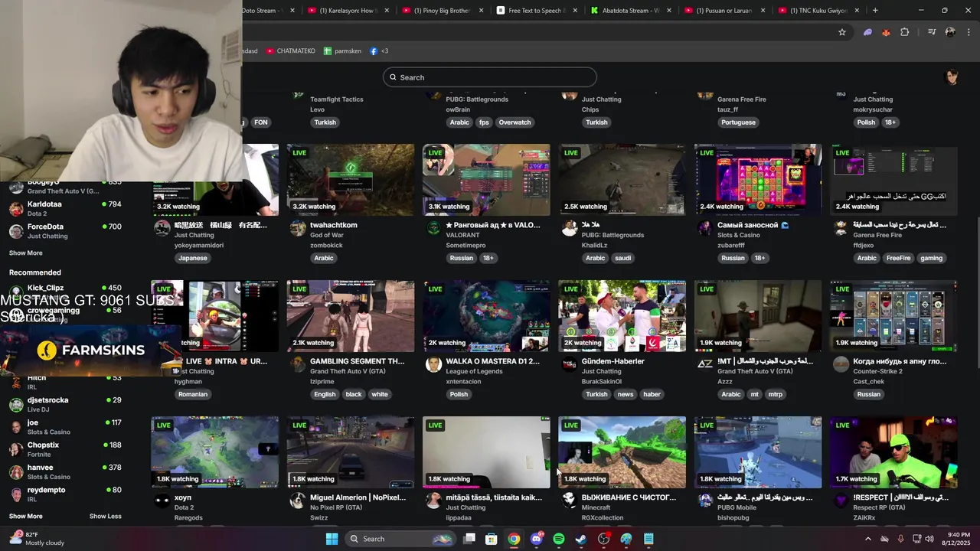
Task: Open the Gündem-Haberler stream thumbnail
Action: pos(622,316)
